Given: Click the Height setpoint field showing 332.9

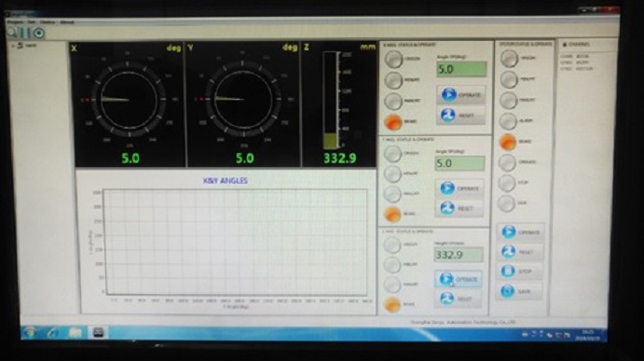Looking at the screenshot, I should (459, 255).
